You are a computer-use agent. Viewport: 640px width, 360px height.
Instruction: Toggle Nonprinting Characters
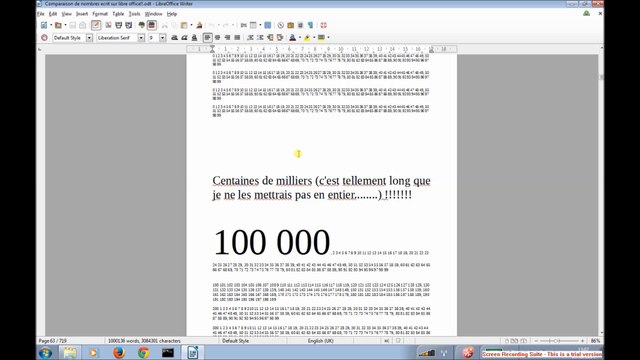(311, 25)
